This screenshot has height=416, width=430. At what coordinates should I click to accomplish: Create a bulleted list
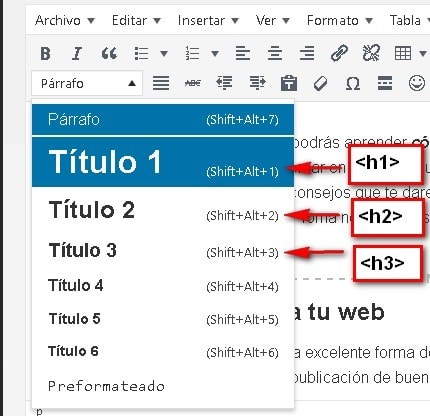(142, 53)
